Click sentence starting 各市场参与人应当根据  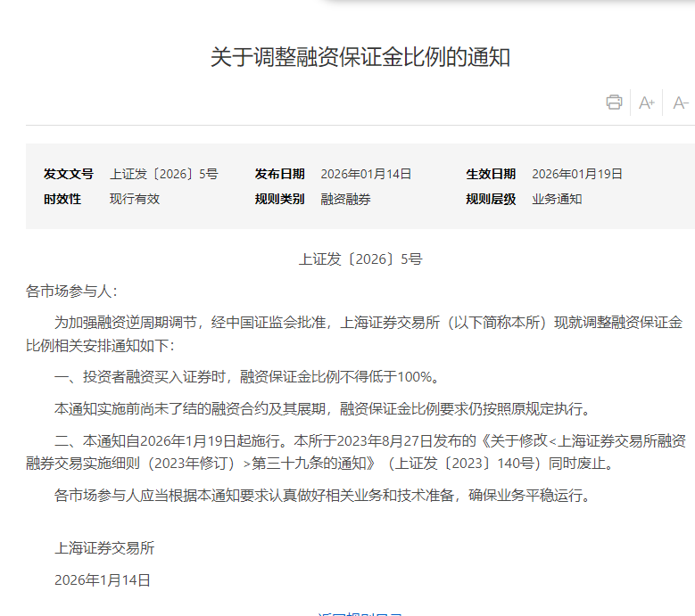[x=323, y=495]
